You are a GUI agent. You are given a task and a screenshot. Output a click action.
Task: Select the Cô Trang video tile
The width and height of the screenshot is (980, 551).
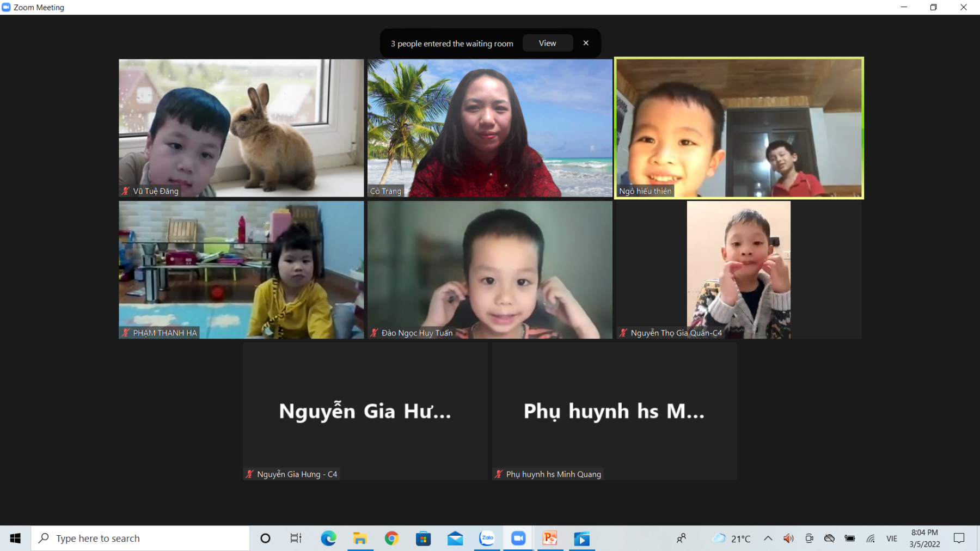click(489, 128)
